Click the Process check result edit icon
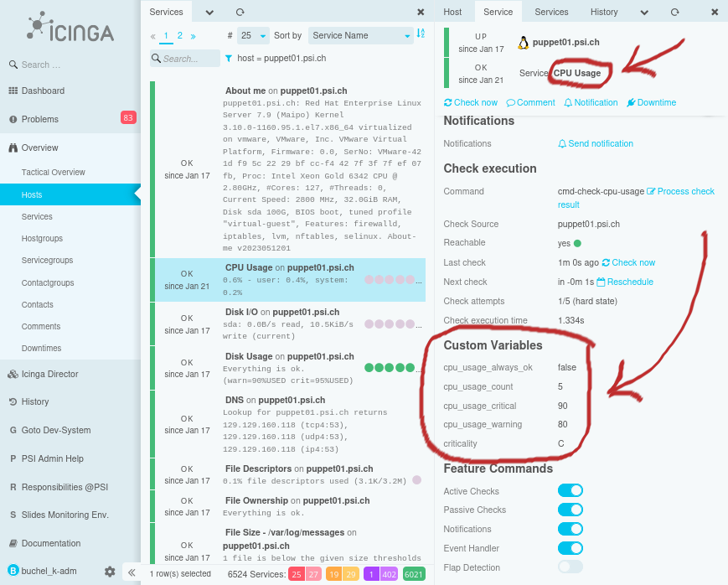The height and width of the screenshot is (585, 728). click(x=651, y=191)
